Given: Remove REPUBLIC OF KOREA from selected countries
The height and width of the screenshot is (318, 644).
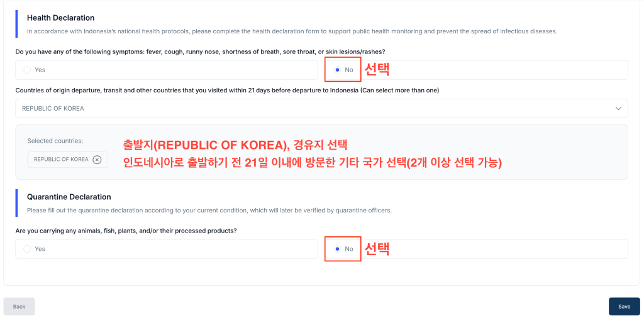Looking at the screenshot, I should coord(97,160).
